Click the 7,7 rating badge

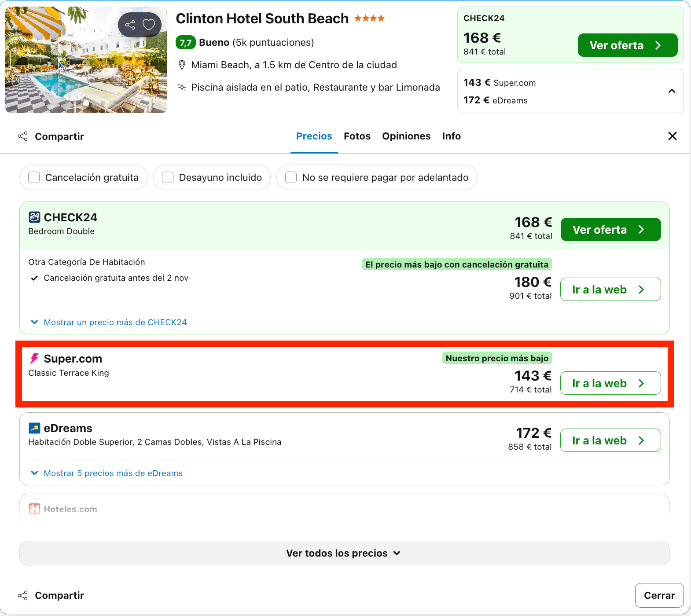[x=186, y=43]
